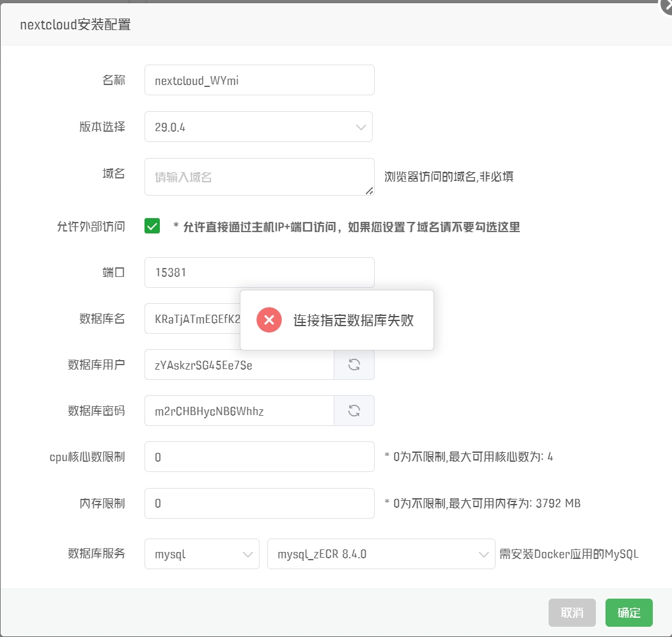
Task: Click the database password input field
Action: (x=239, y=411)
